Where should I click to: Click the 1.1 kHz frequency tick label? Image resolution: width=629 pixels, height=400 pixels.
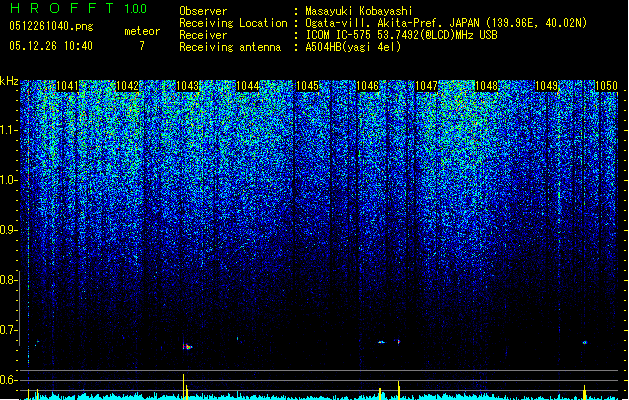tap(9, 130)
